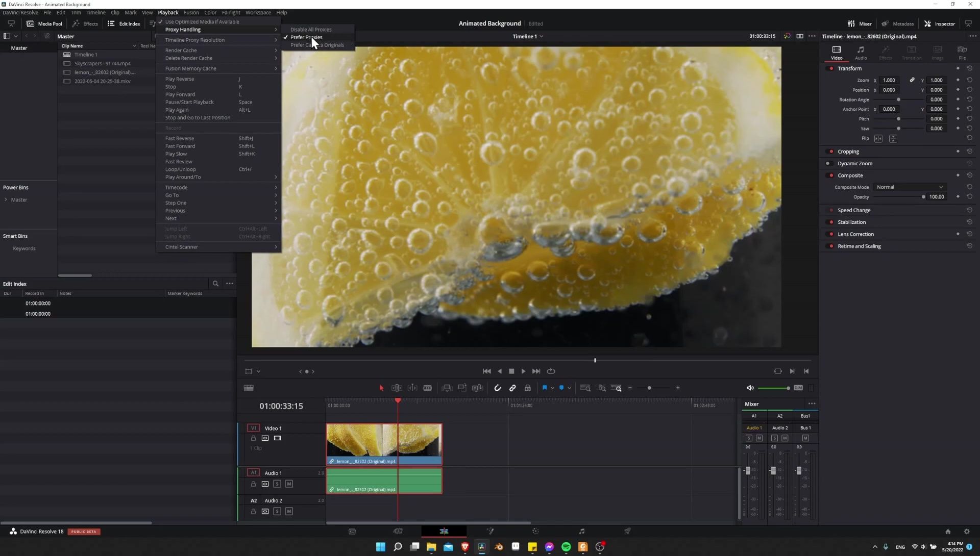Image resolution: width=980 pixels, height=556 pixels.
Task: Go to first frame in transport controls
Action: tap(486, 371)
